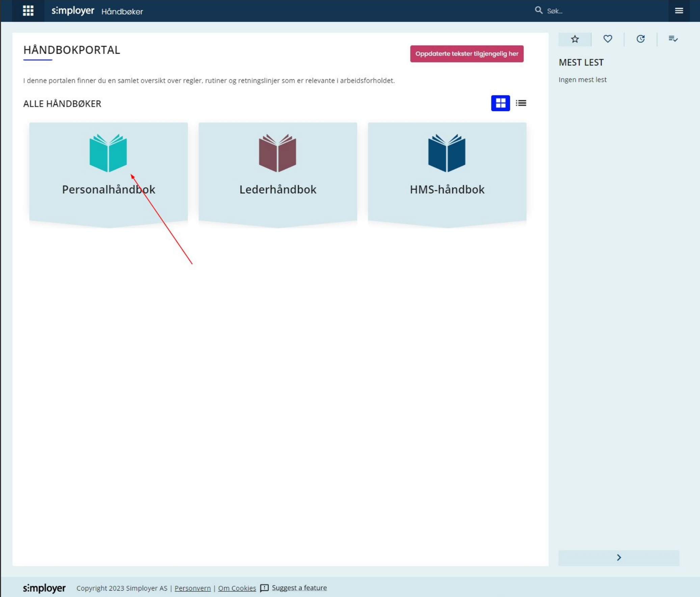Open the app launcher grid icon
The height and width of the screenshot is (597, 700).
point(28,11)
